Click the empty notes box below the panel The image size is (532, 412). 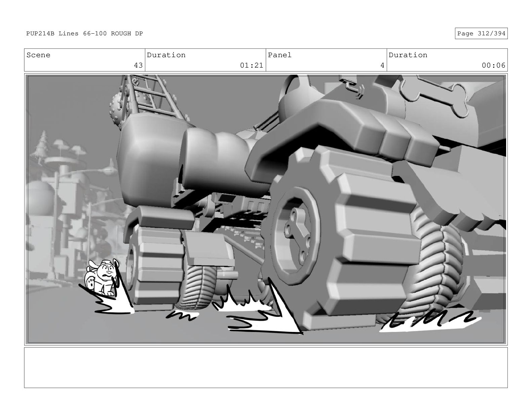[266, 368]
